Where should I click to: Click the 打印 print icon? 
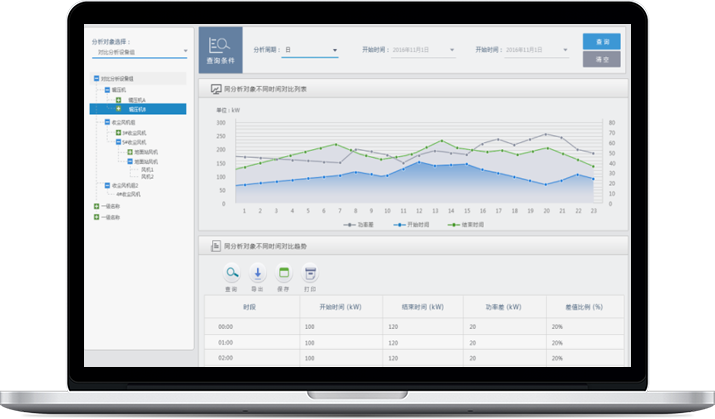(310, 273)
